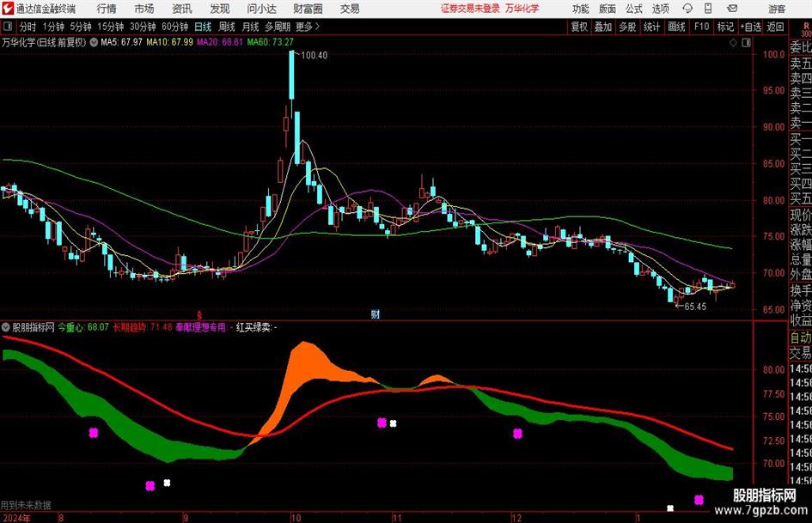Switch to the 30分钟 period tab
Screen dimensions: 812x523
pos(143,27)
